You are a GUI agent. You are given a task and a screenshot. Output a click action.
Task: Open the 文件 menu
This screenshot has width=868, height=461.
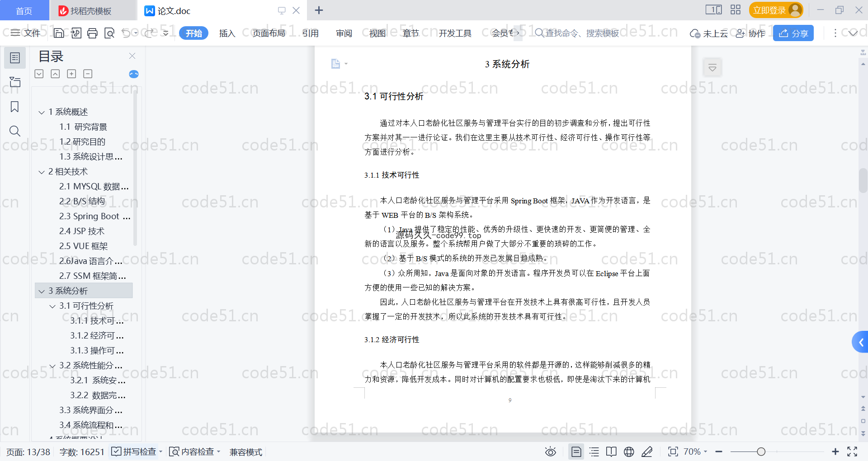(x=25, y=33)
